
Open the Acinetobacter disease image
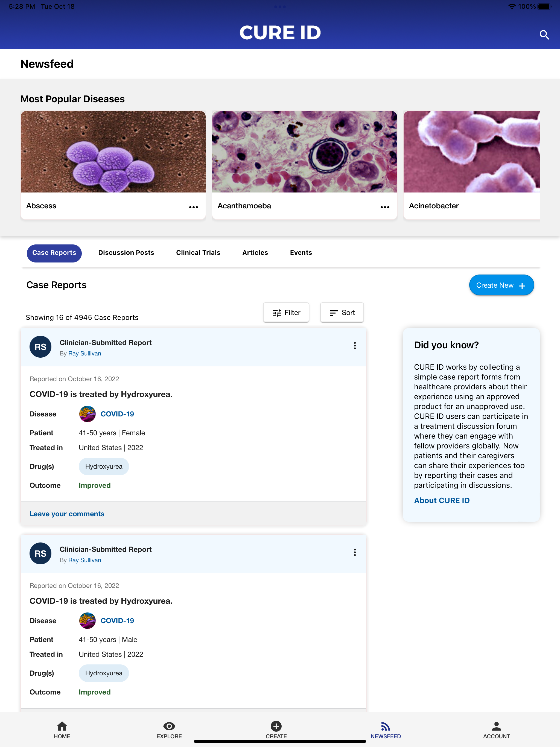[471, 152]
